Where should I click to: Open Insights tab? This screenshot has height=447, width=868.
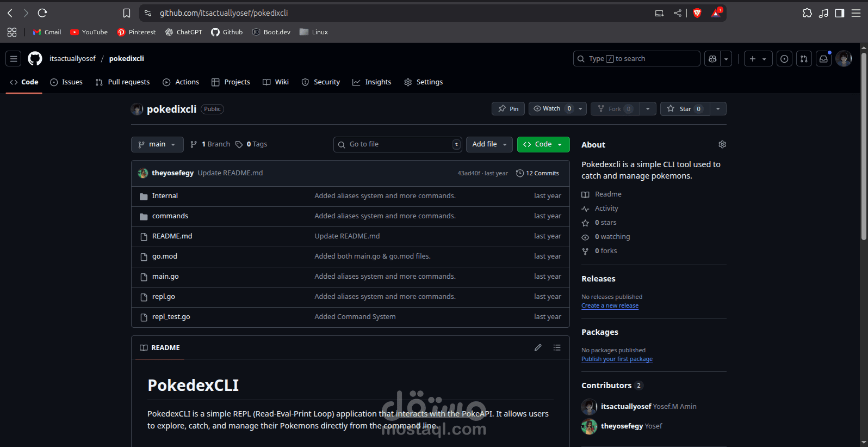pos(372,82)
